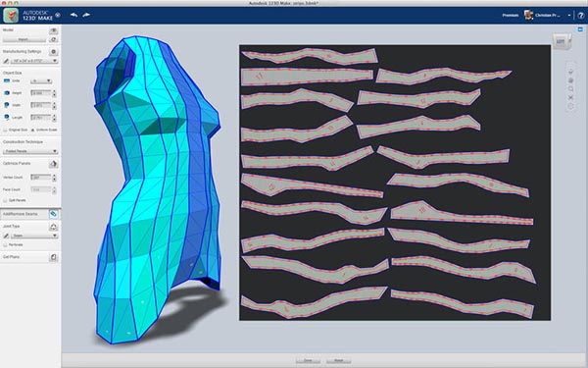The width and height of the screenshot is (588, 368).
Task: Decrease Width with down stepper arrow
Action: (54, 107)
